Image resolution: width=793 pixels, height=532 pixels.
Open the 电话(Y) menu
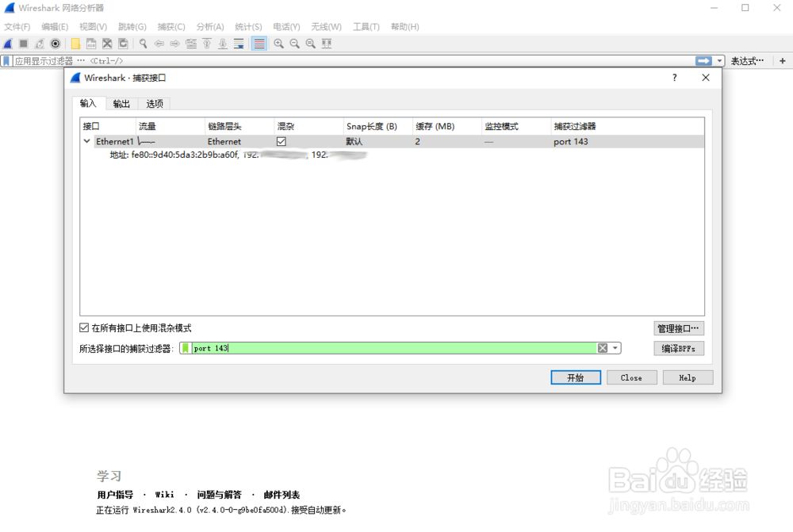(286, 27)
